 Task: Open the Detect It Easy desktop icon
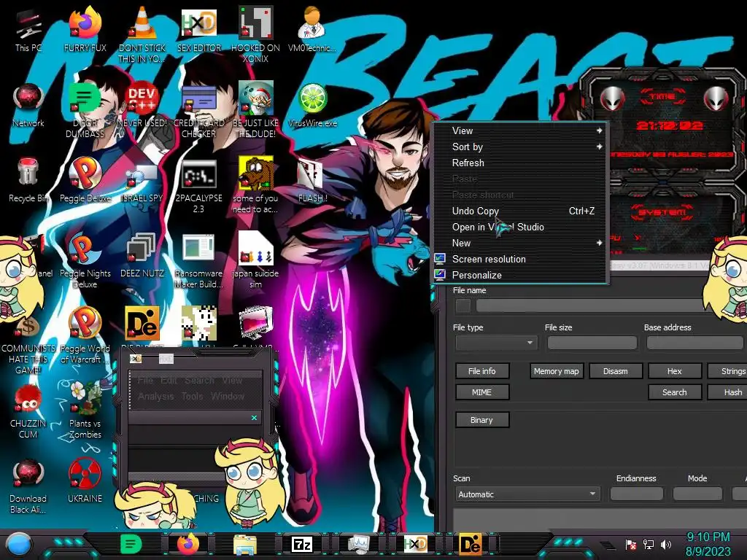[x=142, y=323]
